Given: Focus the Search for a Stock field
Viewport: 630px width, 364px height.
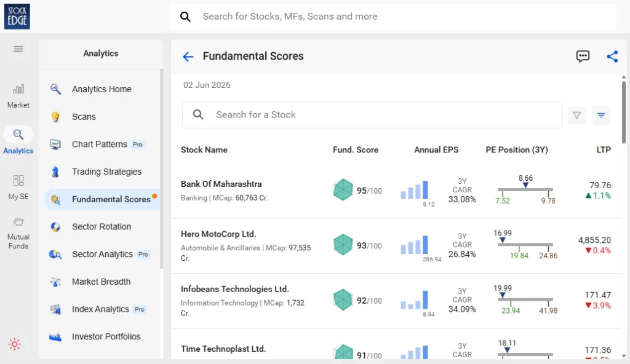Looking at the screenshot, I should click(x=372, y=115).
